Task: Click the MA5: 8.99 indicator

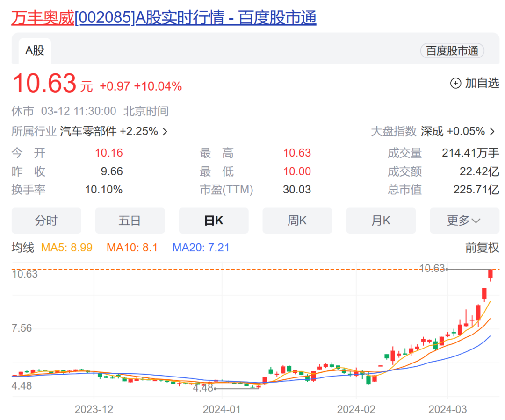Action: (x=67, y=248)
